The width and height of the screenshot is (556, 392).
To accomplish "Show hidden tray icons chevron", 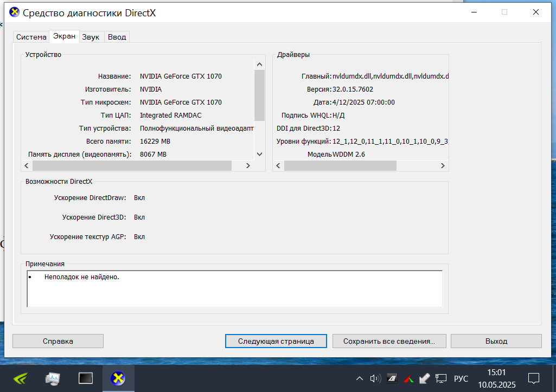I will tap(360, 378).
